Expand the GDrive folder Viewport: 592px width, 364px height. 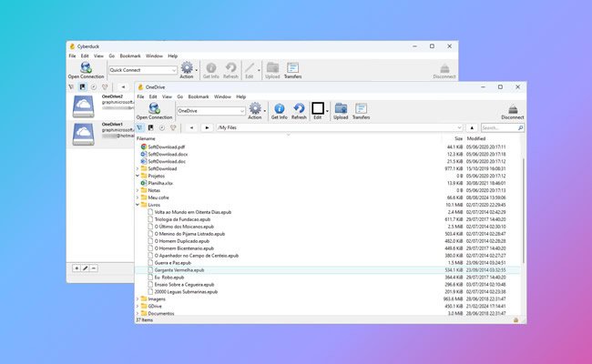click(x=138, y=306)
